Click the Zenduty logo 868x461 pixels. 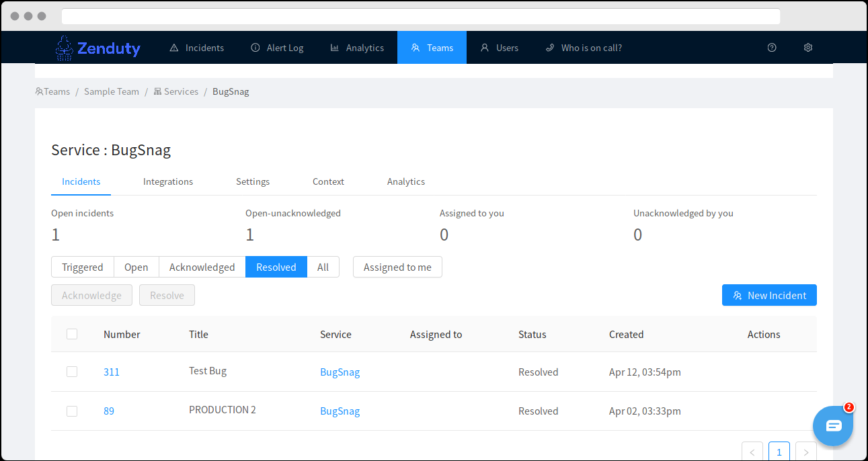pos(98,48)
